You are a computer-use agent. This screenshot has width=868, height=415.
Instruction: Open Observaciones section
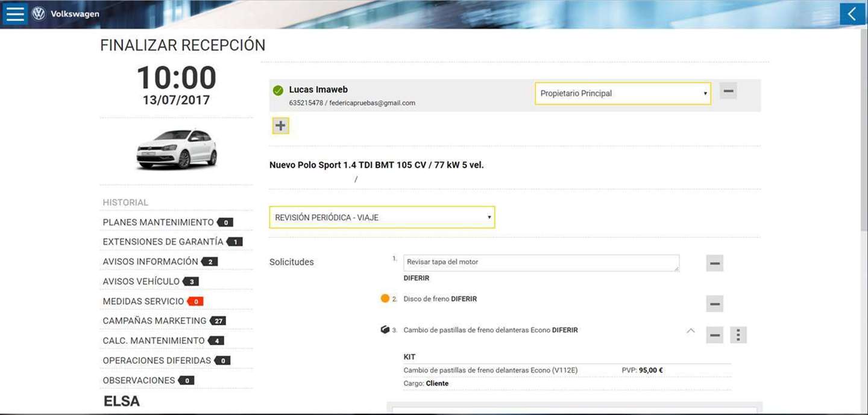(139, 381)
